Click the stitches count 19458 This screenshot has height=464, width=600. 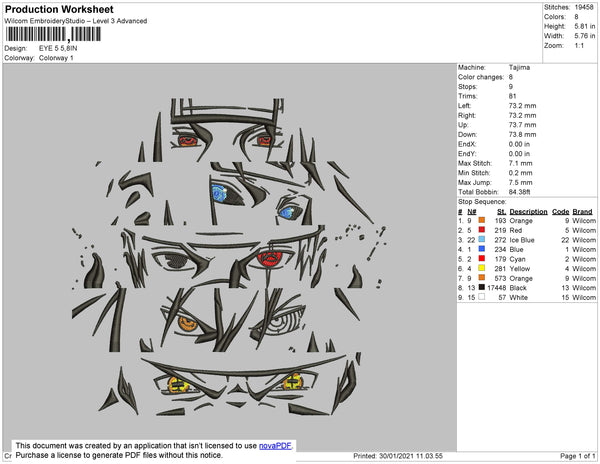(x=584, y=7)
